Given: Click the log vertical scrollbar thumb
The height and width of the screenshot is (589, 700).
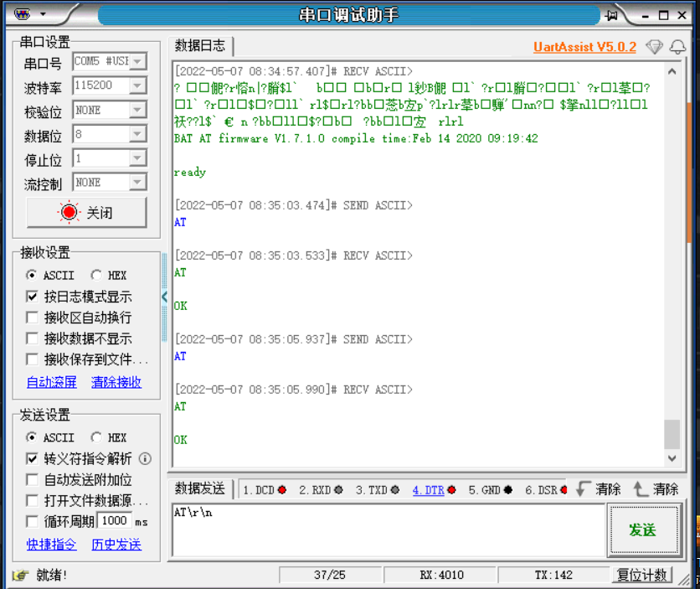Looking at the screenshot, I should (672, 434).
